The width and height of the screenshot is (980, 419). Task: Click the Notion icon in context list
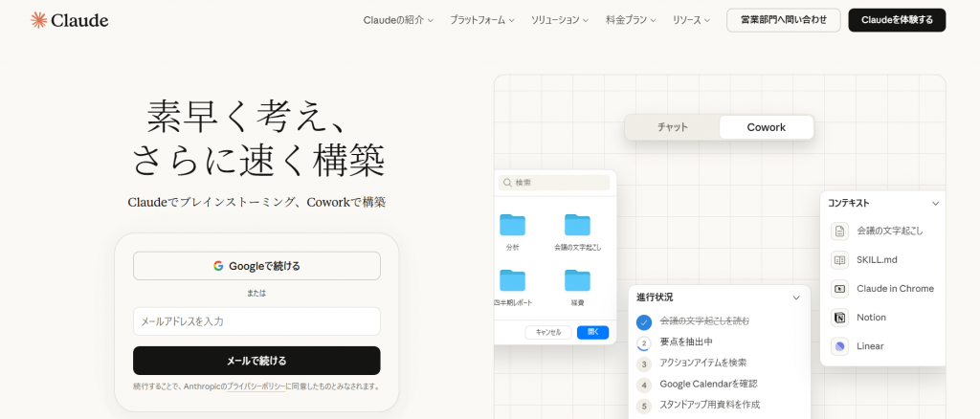[x=839, y=318]
